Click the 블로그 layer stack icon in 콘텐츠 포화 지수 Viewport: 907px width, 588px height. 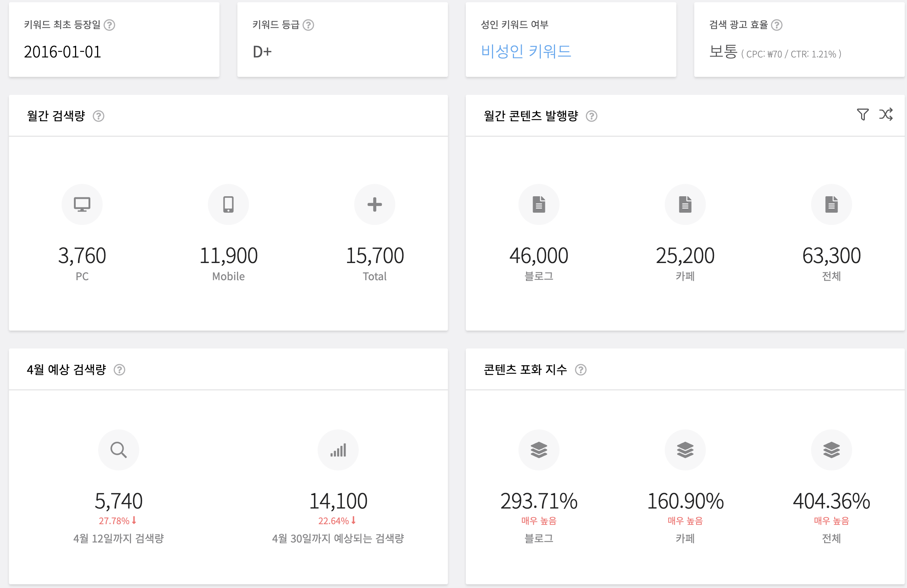tap(539, 450)
